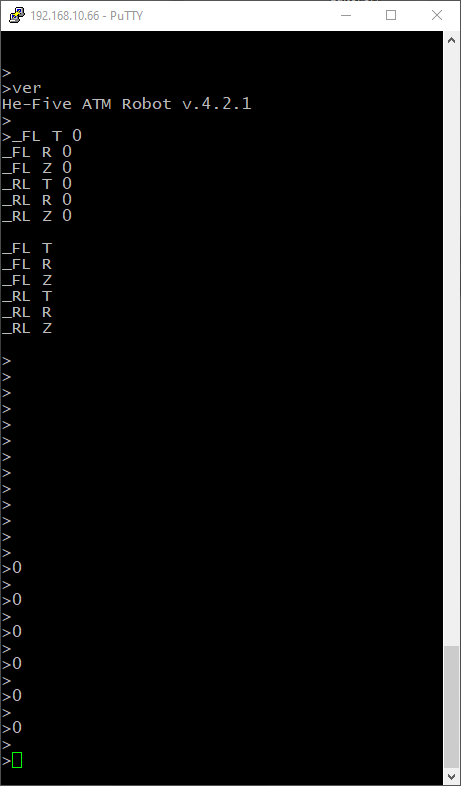461x786 pixels.
Task: Click the last '>0' output line
Action: [12, 728]
